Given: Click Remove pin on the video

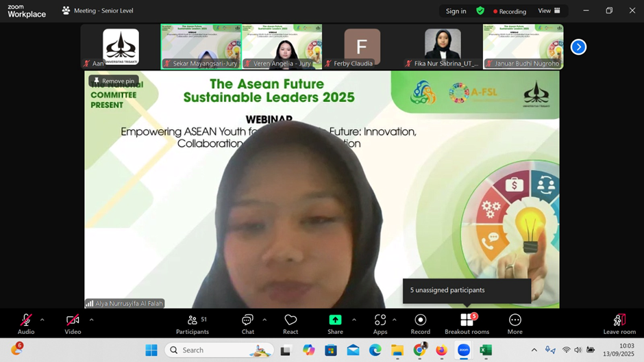Looking at the screenshot, I should pos(114,81).
